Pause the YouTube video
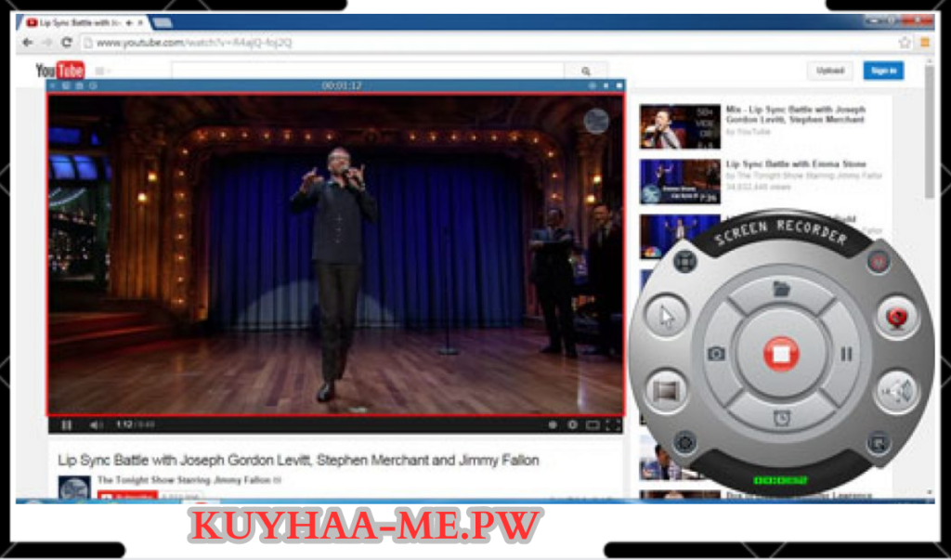 [67, 425]
